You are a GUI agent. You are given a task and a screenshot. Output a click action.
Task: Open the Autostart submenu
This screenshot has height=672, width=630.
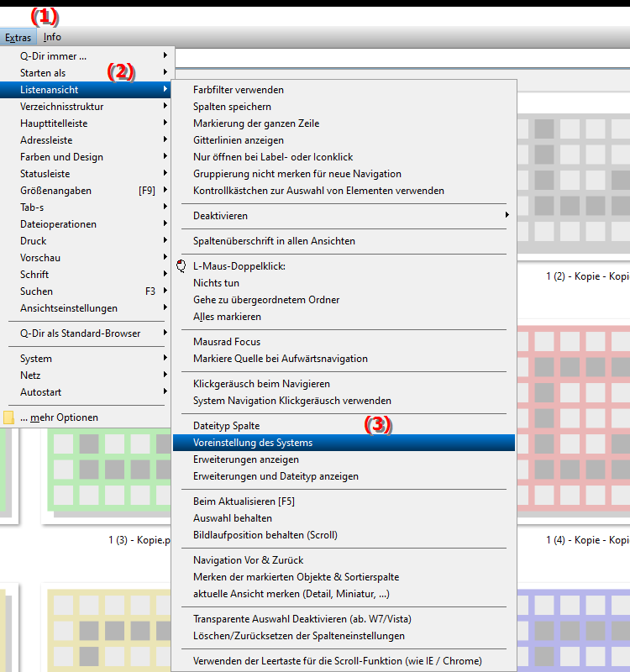(86, 392)
